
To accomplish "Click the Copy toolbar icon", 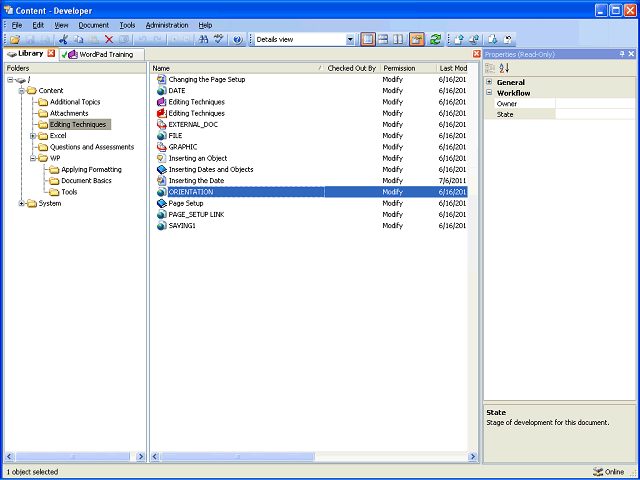I will pos(78,40).
